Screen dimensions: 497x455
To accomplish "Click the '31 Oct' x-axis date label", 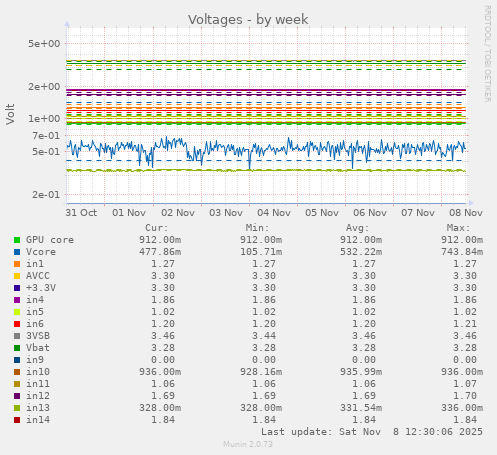I will tap(81, 213).
